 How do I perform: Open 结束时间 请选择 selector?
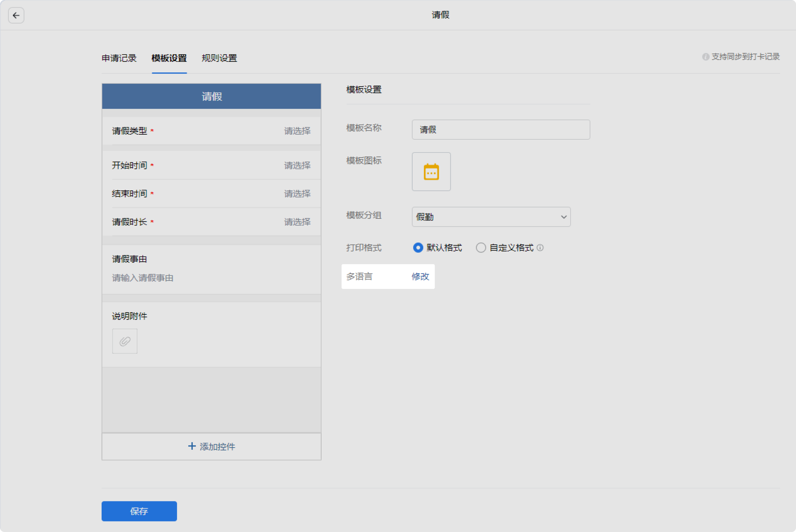click(x=297, y=194)
